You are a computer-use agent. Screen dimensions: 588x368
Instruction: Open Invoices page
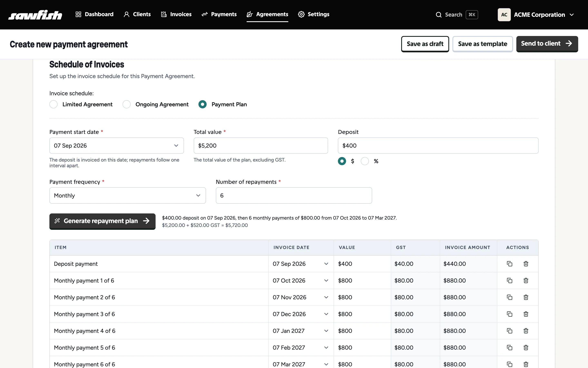click(176, 14)
